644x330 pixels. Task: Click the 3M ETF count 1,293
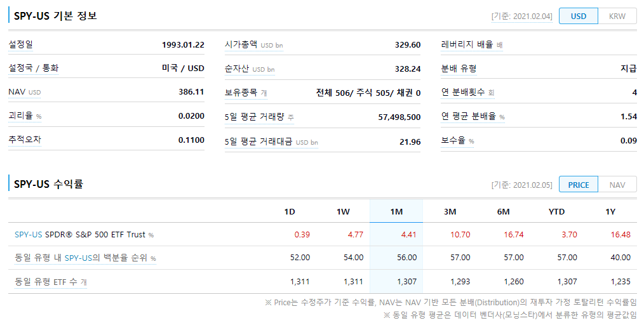click(x=460, y=282)
